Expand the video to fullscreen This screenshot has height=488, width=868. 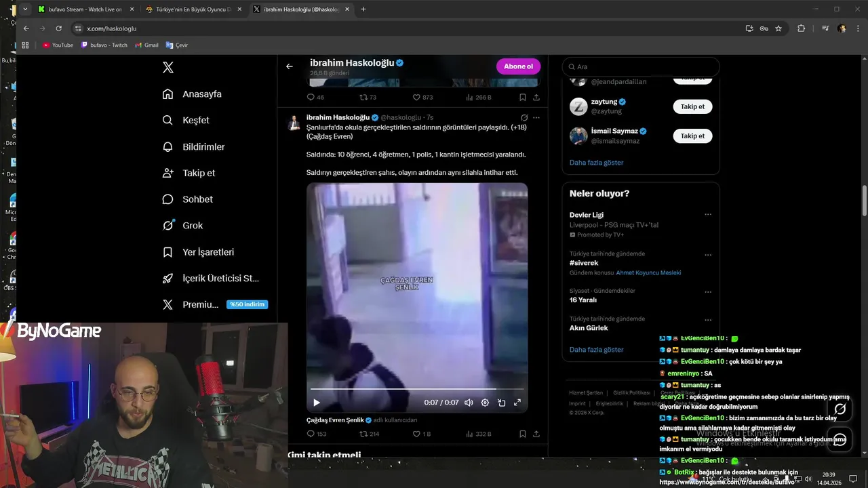point(517,403)
